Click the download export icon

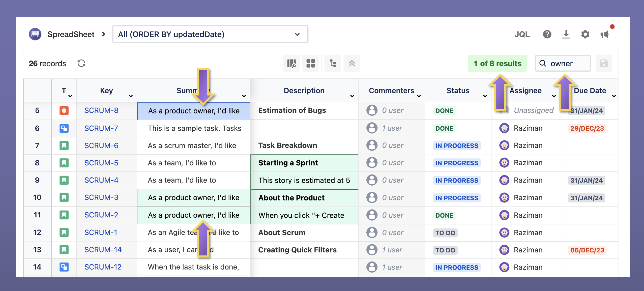tap(566, 34)
